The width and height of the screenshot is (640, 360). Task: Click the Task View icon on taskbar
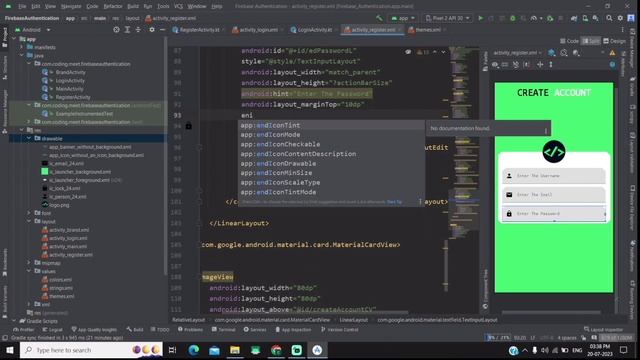point(172,350)
